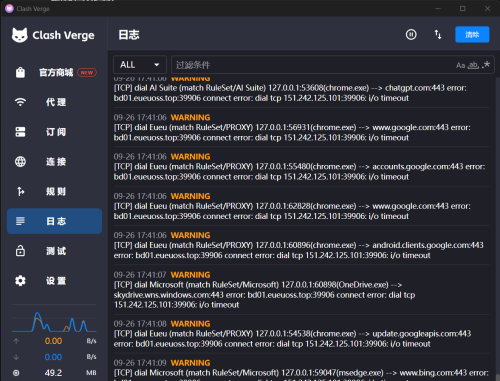This screenshot has height=381, width=500.
Task: Click the globe icon next to 连接
Action: (20, 161)
